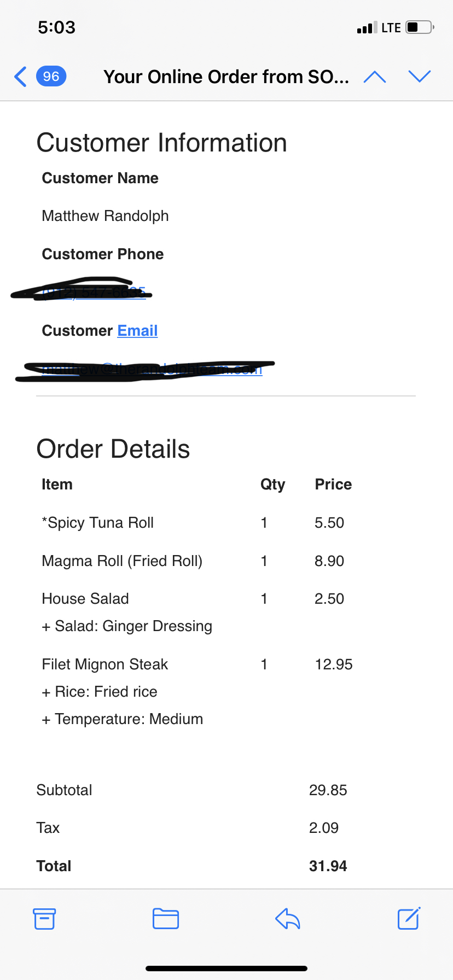Tap the Filet Mignon Steak item
453x980 pixels.
(x=105, y=664)
